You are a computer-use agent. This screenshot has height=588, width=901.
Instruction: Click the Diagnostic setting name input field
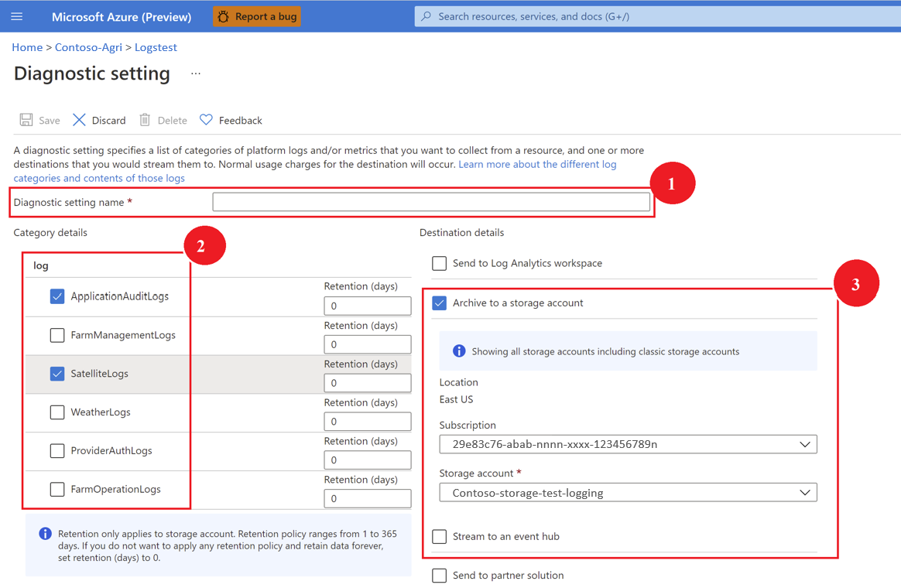point(430,201)
